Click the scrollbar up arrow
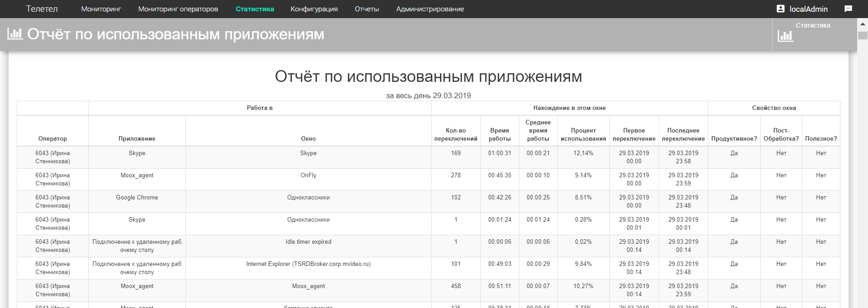 point(863,24)
